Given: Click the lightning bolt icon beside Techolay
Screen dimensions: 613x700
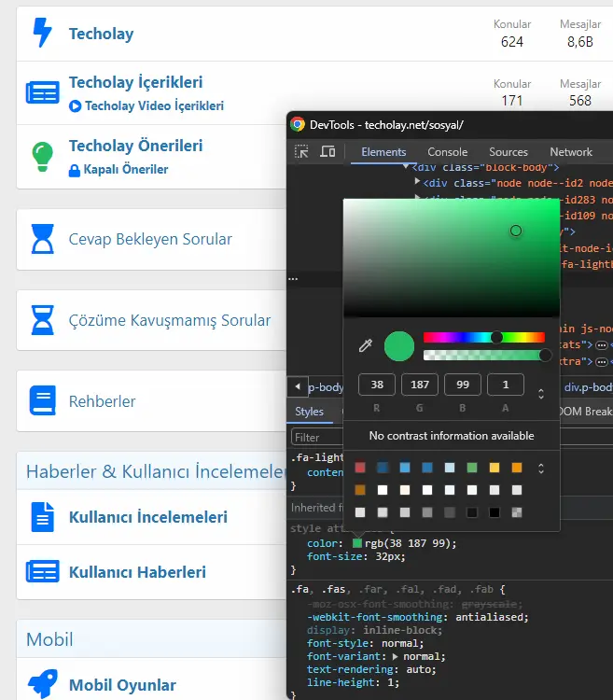Looking at the screenshot, I should pyautogui.click(x=42, y=33).
